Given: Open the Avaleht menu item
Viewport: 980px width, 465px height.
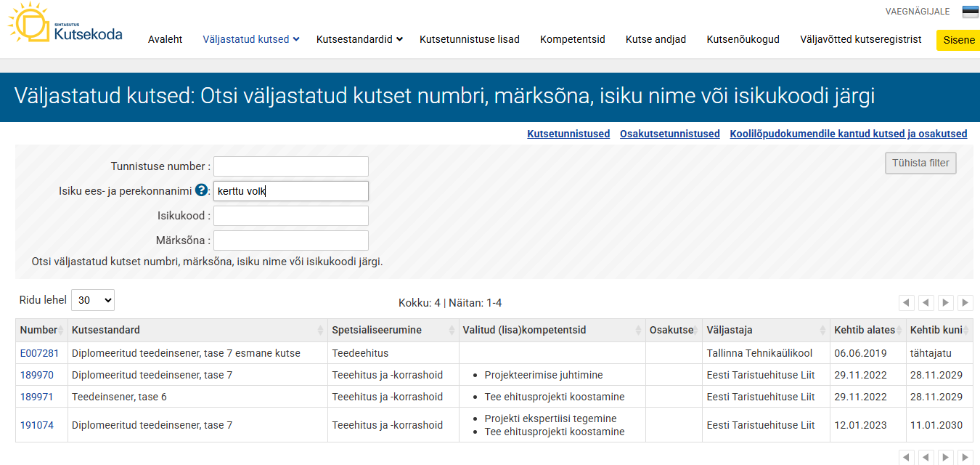Looking at the screenshot, I should tap(165, 39).
